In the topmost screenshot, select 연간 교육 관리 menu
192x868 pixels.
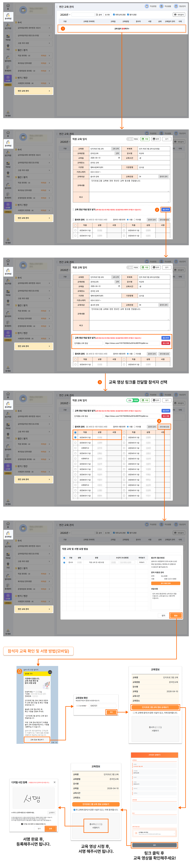coord(34,91)
